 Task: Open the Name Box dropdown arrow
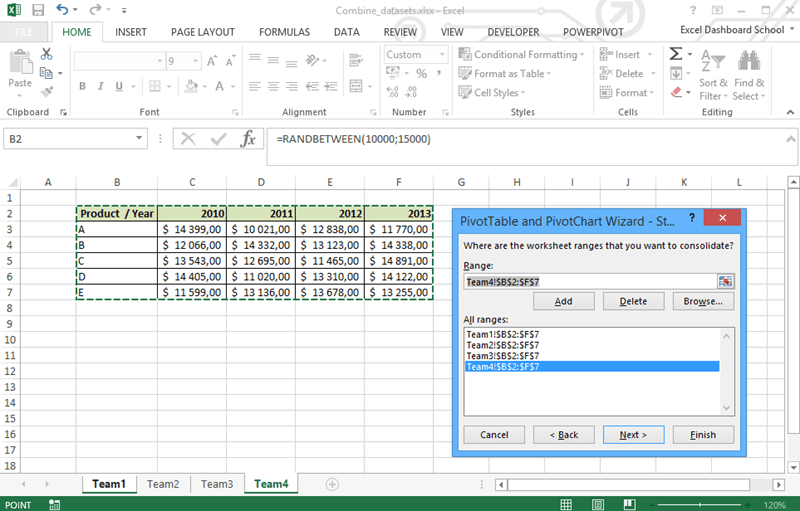point(139,138)
